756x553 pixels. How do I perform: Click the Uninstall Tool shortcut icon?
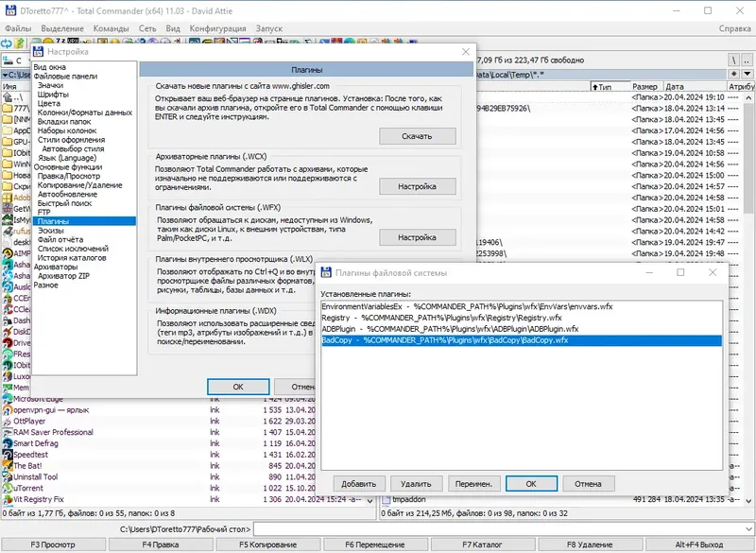click(x=7, y=476)
